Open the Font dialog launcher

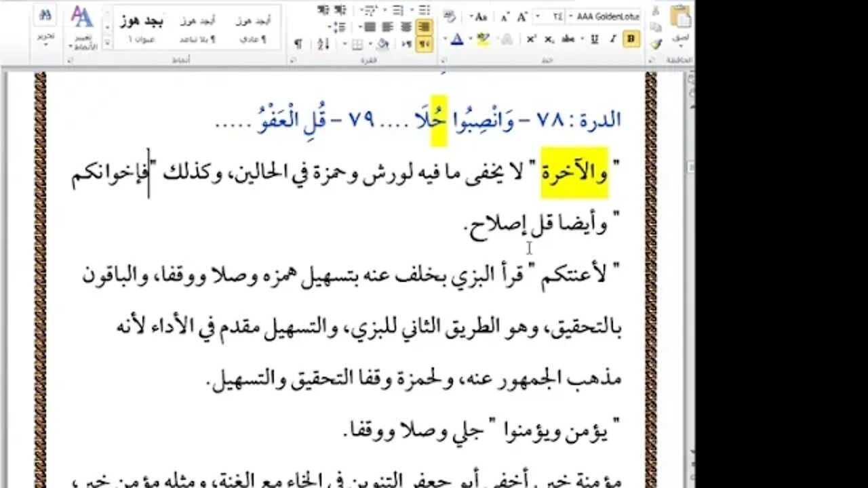tap(443, 60)
